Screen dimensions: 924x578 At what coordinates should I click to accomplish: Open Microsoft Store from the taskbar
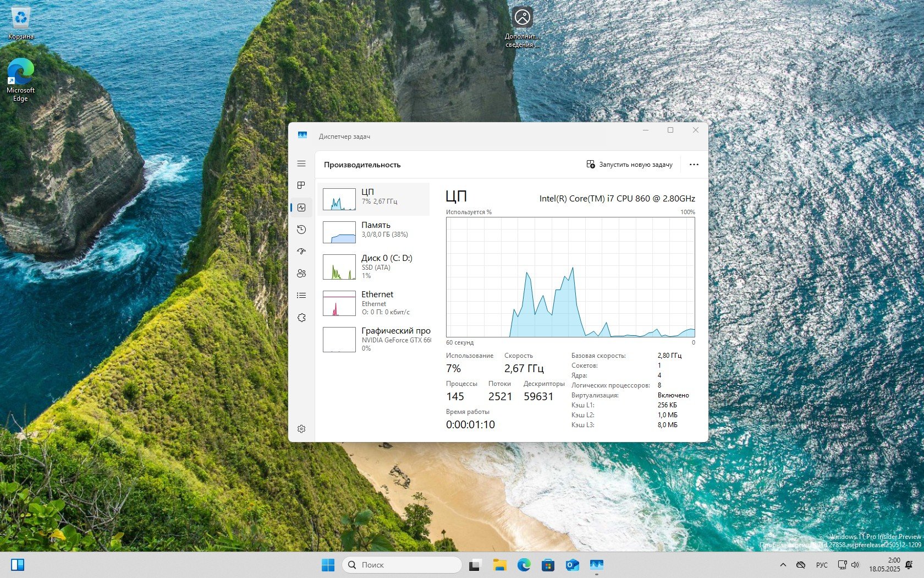click(548, 565)
